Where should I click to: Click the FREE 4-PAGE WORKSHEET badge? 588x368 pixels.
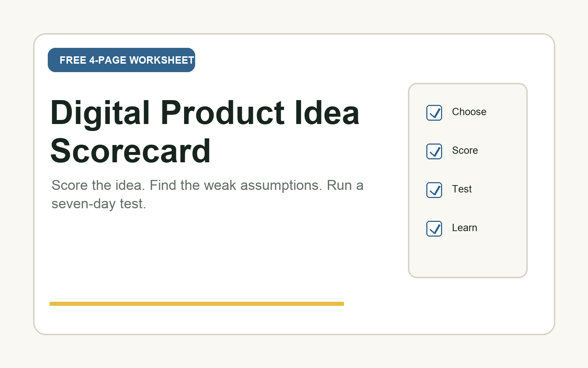point(121,60)
